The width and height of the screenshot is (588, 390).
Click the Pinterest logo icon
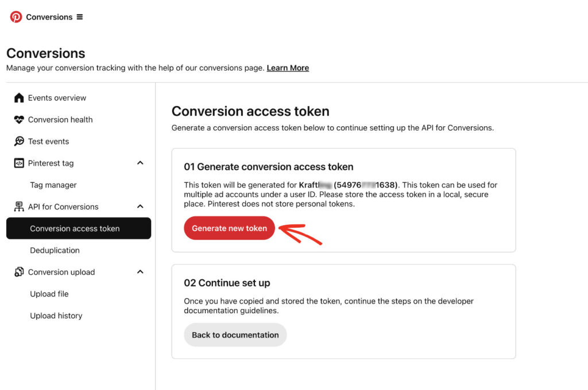(x=16, y=17)
